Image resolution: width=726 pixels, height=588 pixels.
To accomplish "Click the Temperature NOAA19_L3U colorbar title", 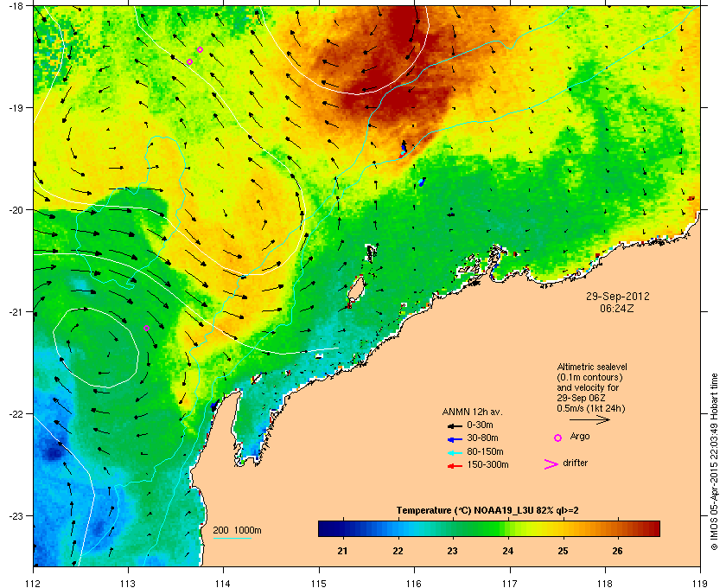I will point(487,511).
